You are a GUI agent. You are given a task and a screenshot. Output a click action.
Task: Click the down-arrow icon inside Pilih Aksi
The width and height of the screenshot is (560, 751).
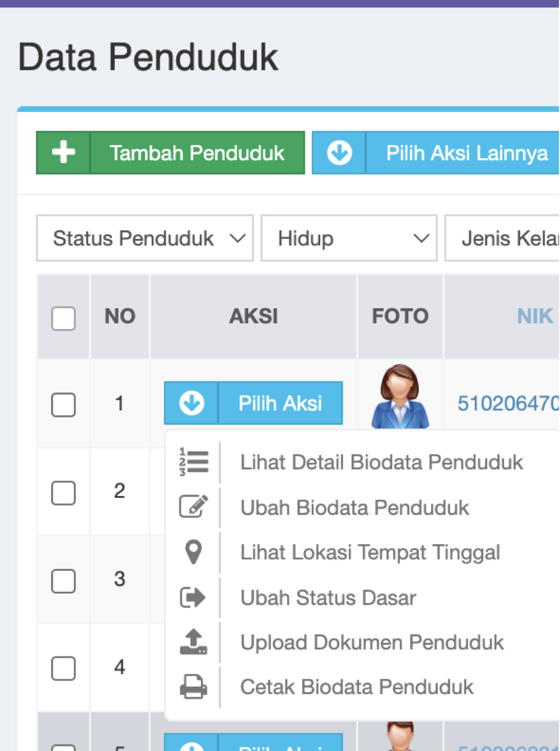190,403
